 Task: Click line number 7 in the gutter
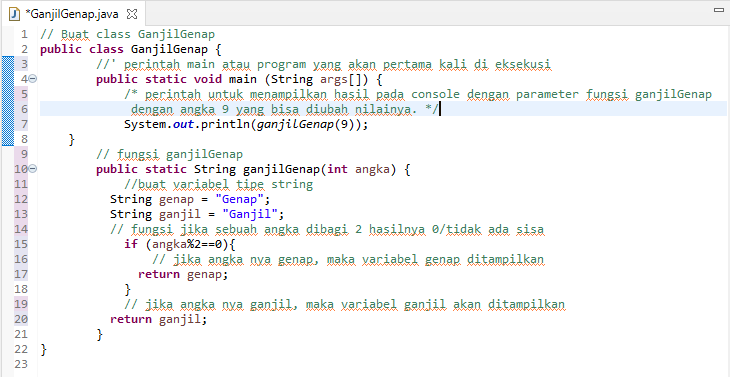click(x=24, y=124)
